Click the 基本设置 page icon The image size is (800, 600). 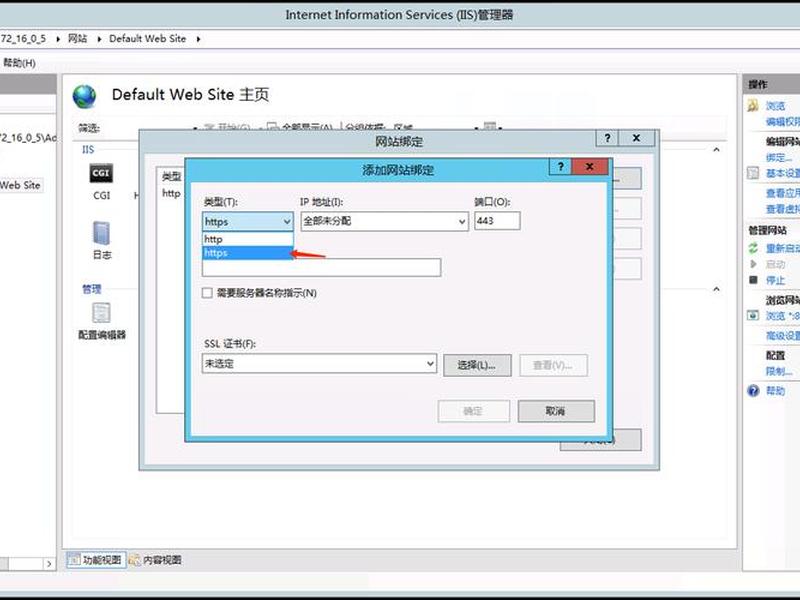point(753,173)
